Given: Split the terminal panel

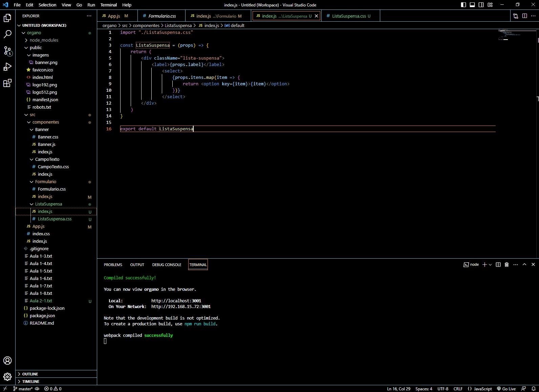Looking at the screenshot, I should [x=498, y=265].
